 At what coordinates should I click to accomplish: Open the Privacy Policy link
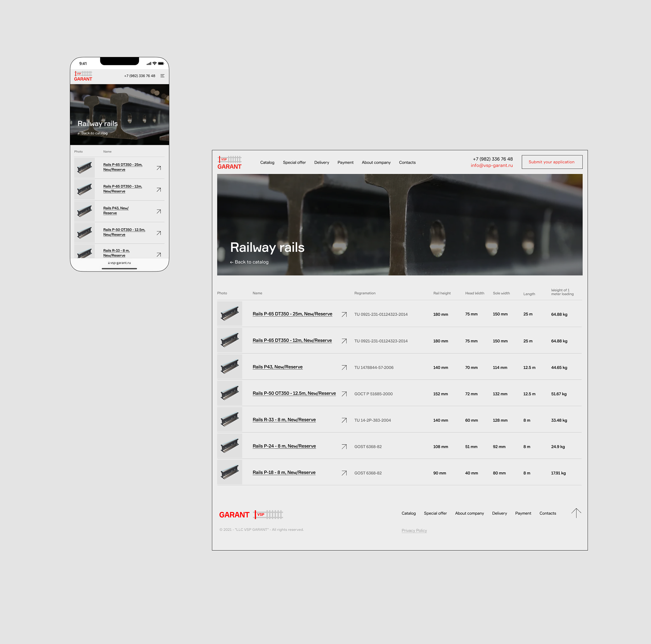[414, 531]
